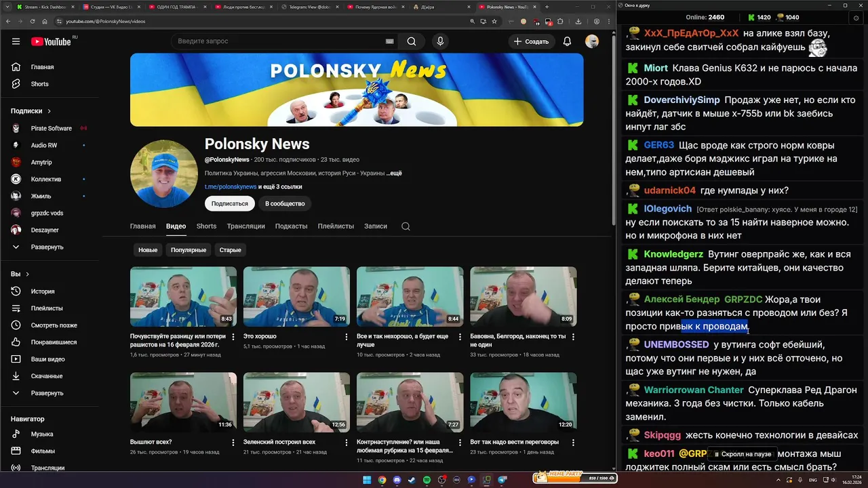This screenshot has height=488, width=868.
Task: Search within the channel via magnifier icon
Action: click(406, 226)
